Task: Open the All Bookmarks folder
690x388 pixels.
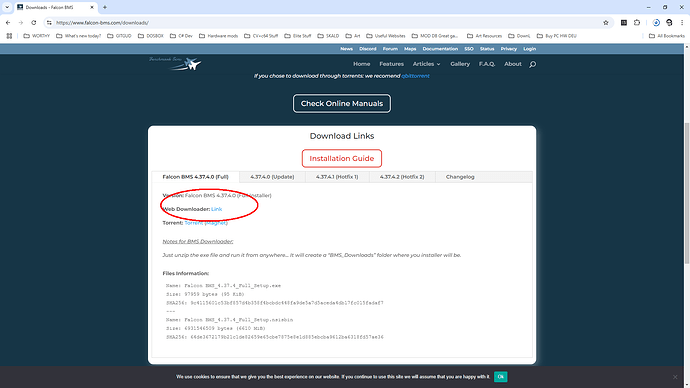Action: pos(667,36)
